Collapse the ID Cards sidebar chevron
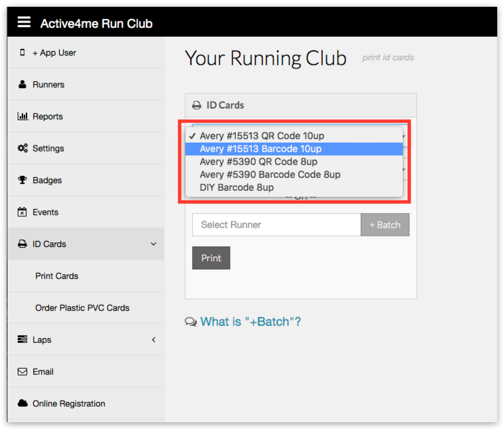Viewport: 504px width, 429px height. (x=154, y=244)
